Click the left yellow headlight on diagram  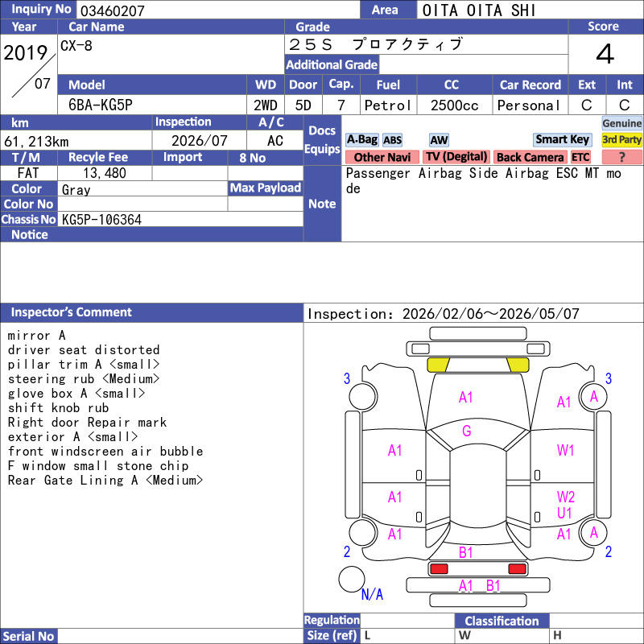click(x=438, y=365)
